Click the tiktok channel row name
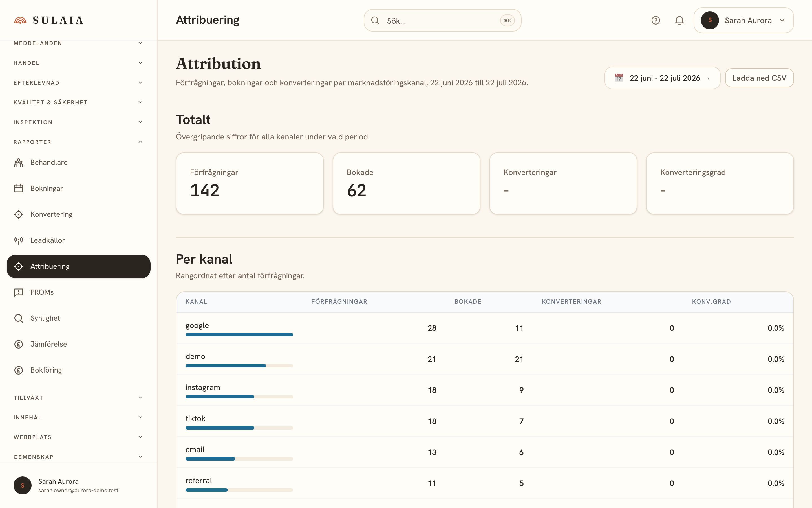The height and width of the screenshot is (508, 812). (x=195, y=419)
